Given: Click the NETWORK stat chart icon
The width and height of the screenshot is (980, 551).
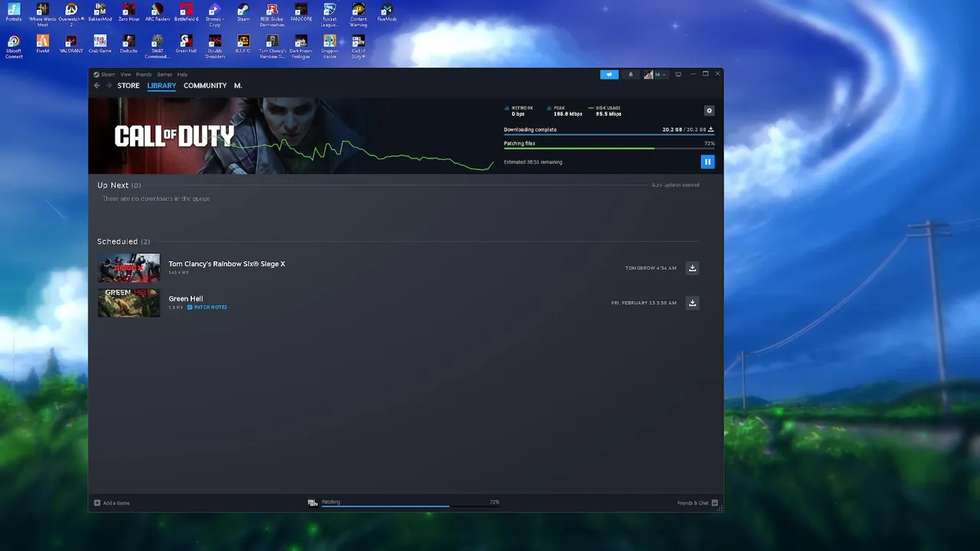Looking at the screenshot, I should click(x=507, y=108).
